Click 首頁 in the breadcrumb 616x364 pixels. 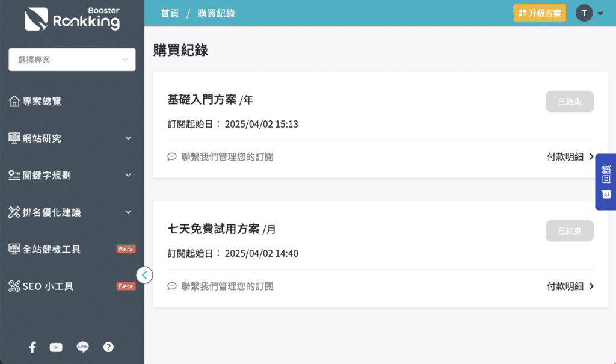170,13
